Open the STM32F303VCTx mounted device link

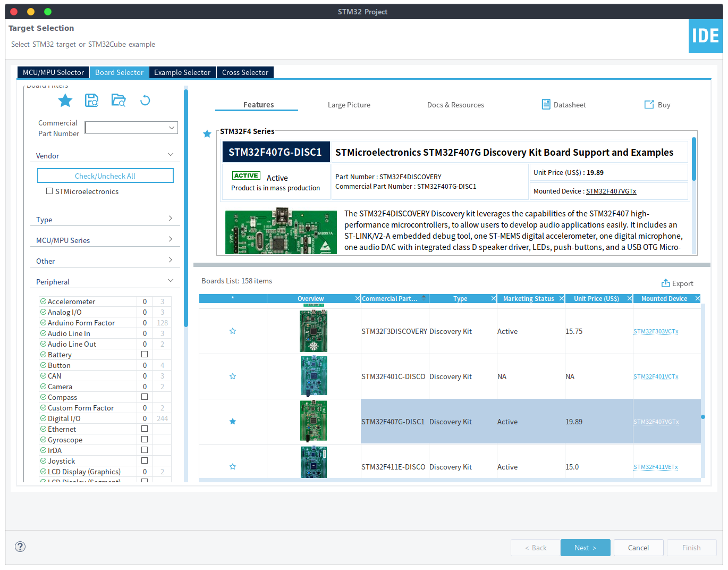click(656, 331)
